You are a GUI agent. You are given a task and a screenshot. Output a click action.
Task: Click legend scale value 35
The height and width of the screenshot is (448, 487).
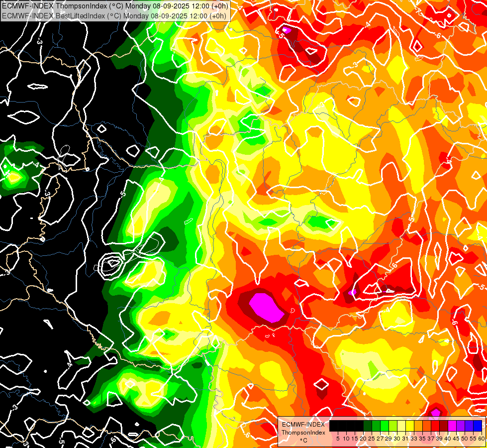(x=422, y=439)
